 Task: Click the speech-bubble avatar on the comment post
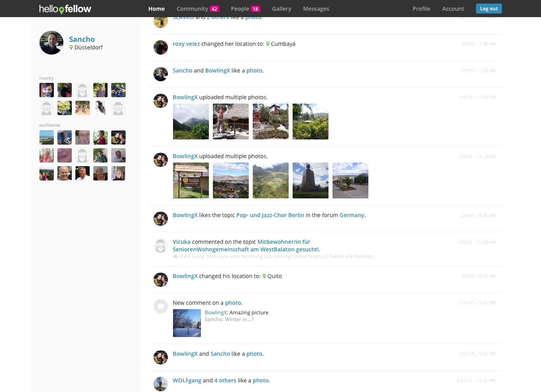(x=160, y=306)
